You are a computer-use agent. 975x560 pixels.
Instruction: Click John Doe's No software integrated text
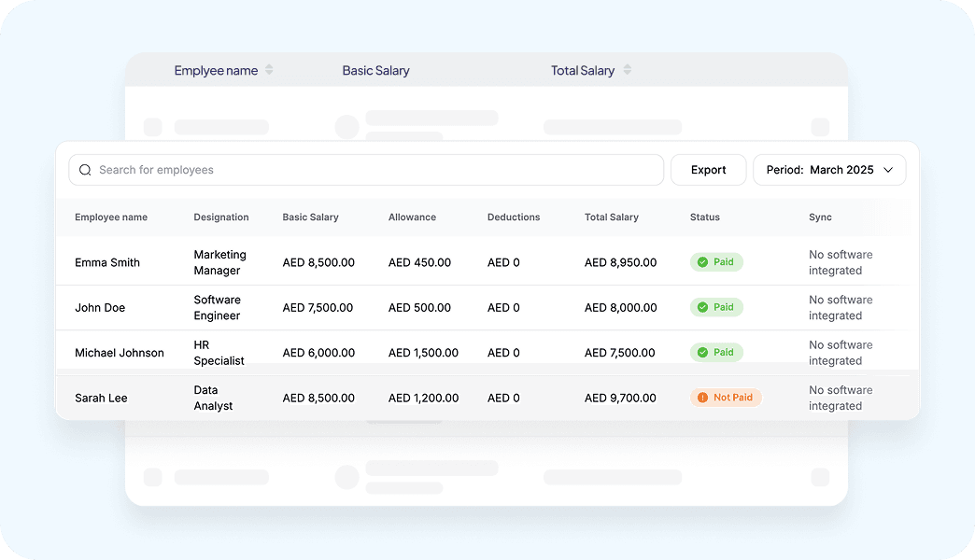841,308
